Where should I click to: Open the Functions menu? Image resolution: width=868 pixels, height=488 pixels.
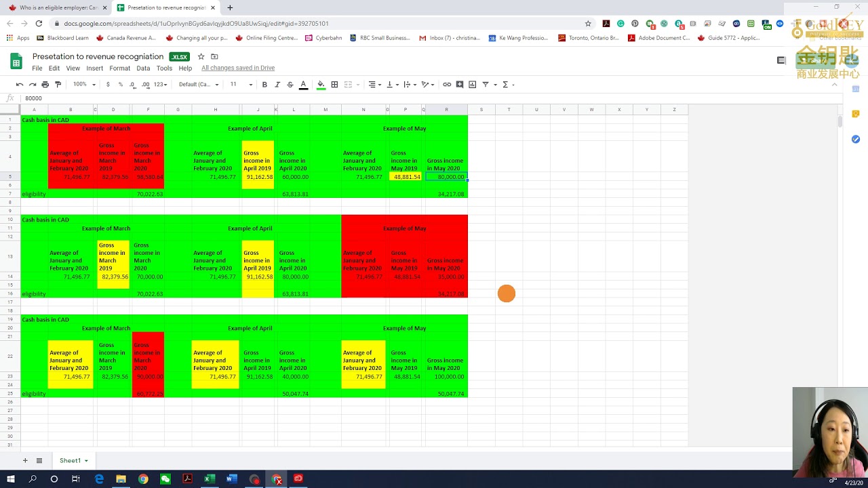tap(508, 85)
